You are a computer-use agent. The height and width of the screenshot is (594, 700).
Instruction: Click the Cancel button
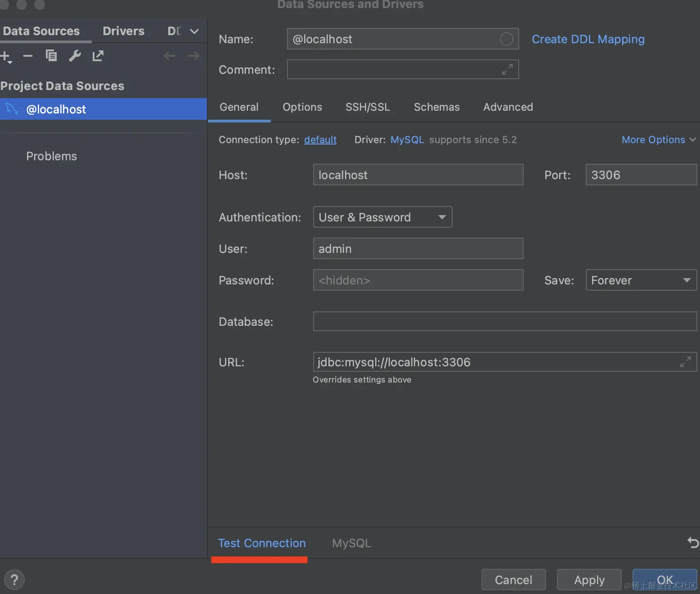pos(513,580)
